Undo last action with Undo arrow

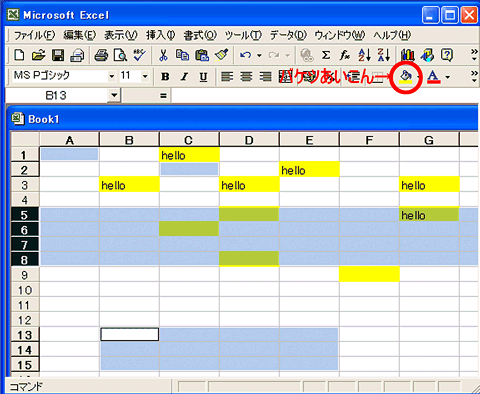(x=246, y=55)
